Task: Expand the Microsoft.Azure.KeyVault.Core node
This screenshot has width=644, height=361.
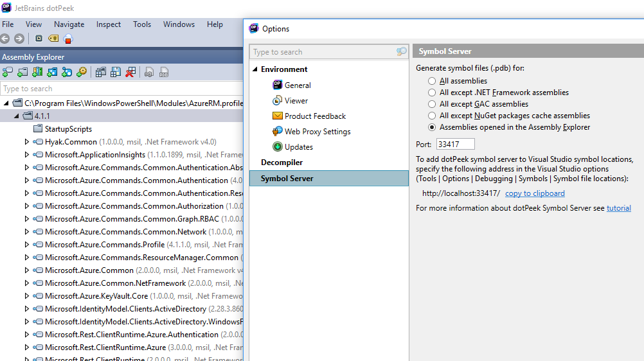Action: point(27,295)
